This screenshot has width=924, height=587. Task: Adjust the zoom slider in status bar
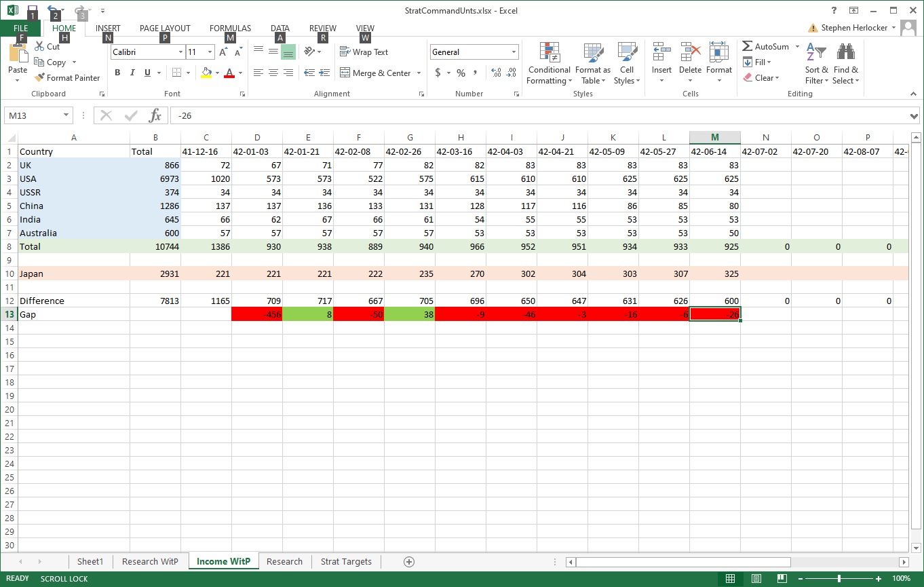[839, 579]
